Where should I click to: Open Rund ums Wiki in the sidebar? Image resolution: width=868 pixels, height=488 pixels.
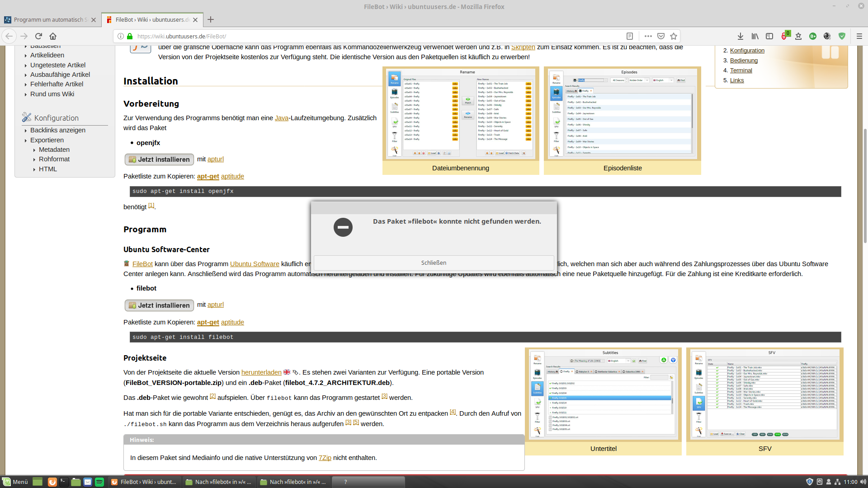coord(52,94)
